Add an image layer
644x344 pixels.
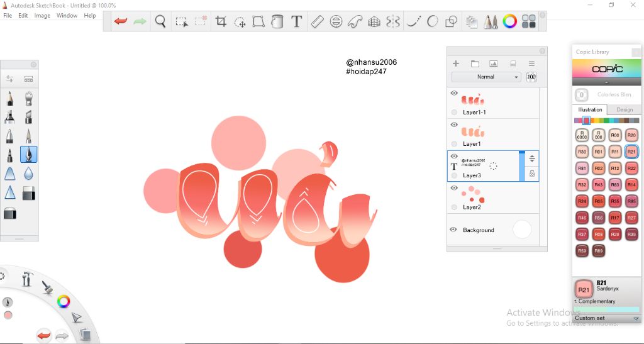[493, 64]
